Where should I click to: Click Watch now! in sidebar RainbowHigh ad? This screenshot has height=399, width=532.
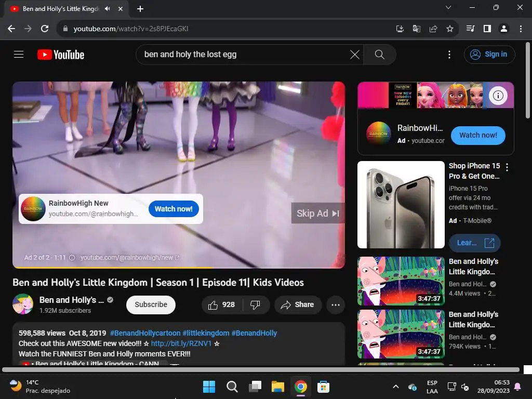(478, 136)
